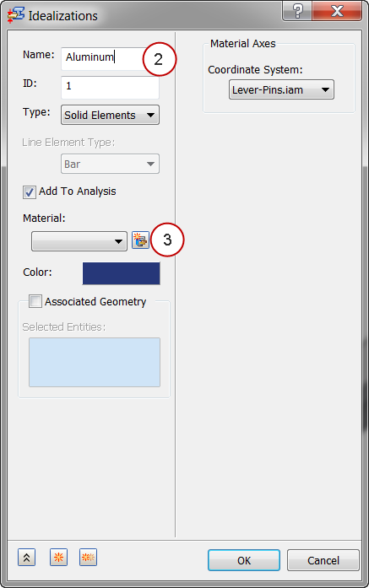369x588 pixels.
Task: Click the new material icon beside Material dropdown
Action: pos(140,240)
